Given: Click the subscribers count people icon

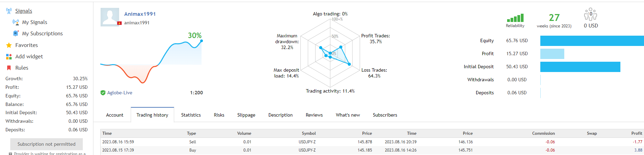Looking at the screenshot, I should pyautogui.click(x=591, y=15).
